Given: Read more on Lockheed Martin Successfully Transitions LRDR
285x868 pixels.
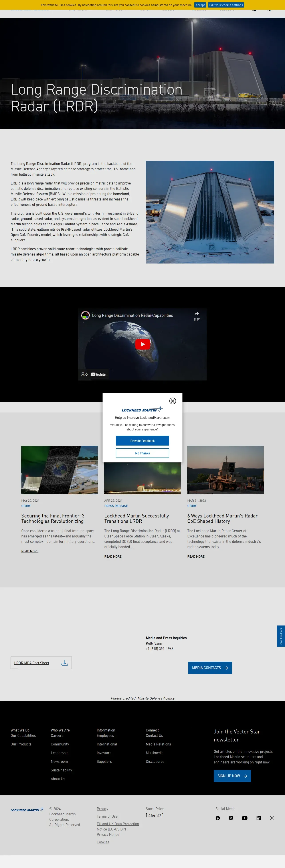Looking at the screenshot, I should (113, 556).
